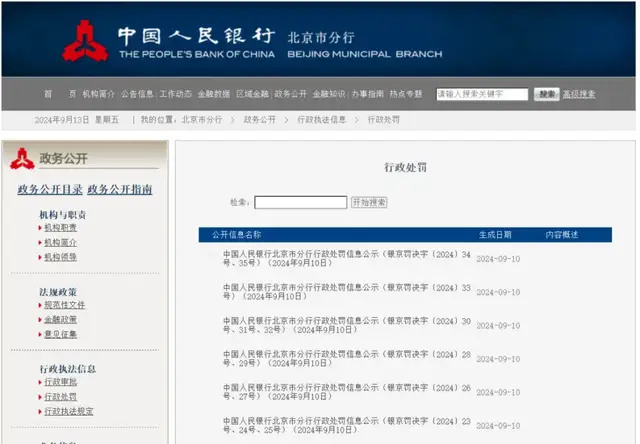Go to 行政处罚 in breadcrumb

[x=384, y=120]
